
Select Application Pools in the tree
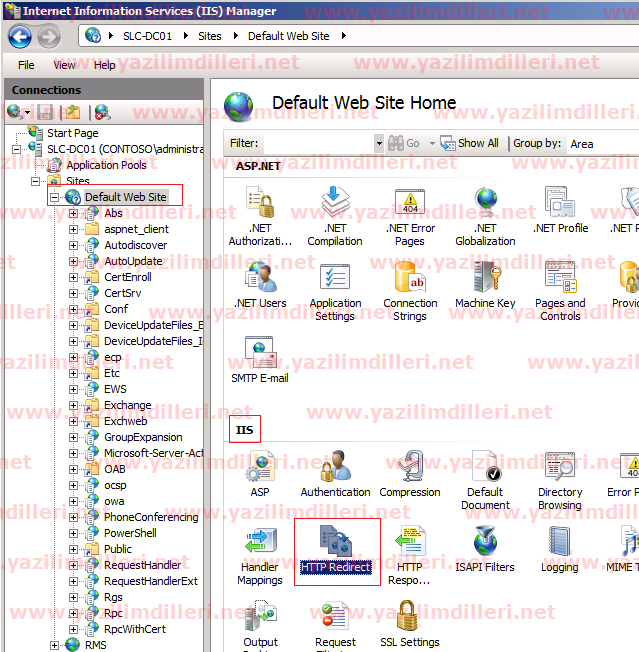pyautogui.click(x=106, y=165)
